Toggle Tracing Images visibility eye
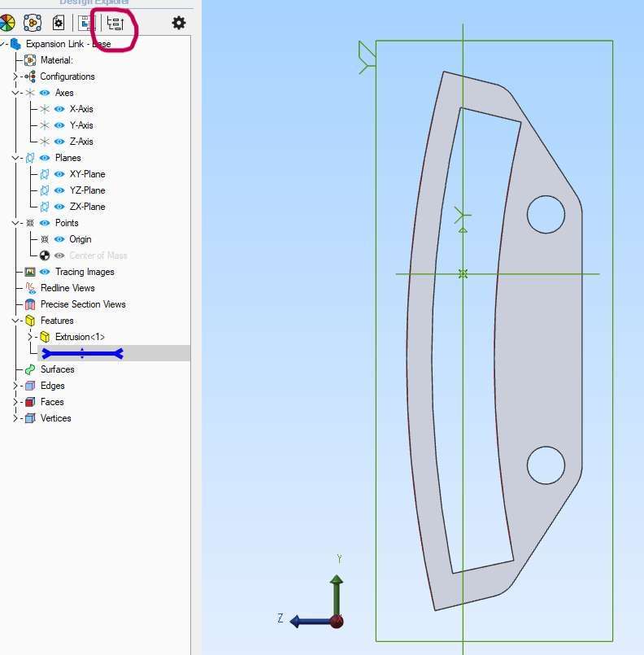Viewport: 644px width, 655px height. (x=45, y=272)
